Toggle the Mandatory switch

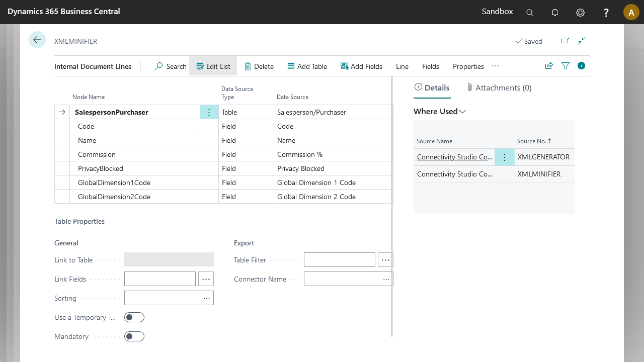pyautogui.click(x=134, y=336)
